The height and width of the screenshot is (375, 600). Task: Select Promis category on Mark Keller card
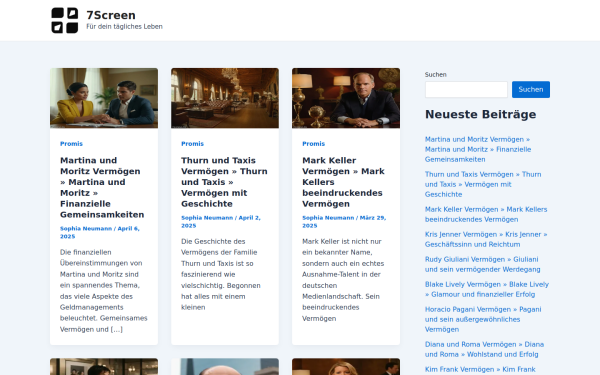(x=313, y=144)
